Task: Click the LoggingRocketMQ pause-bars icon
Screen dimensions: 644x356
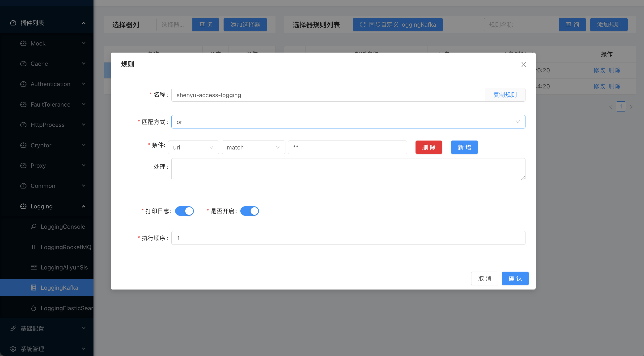Action: 34,247
